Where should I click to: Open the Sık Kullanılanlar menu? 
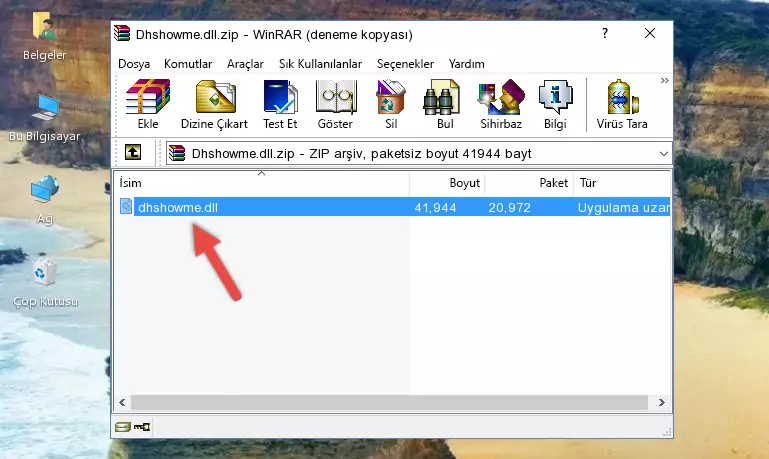tap(320, 64)
